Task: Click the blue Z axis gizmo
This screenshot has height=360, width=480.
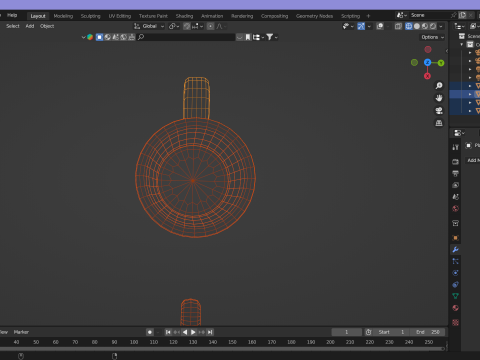Action: (428, 62)
